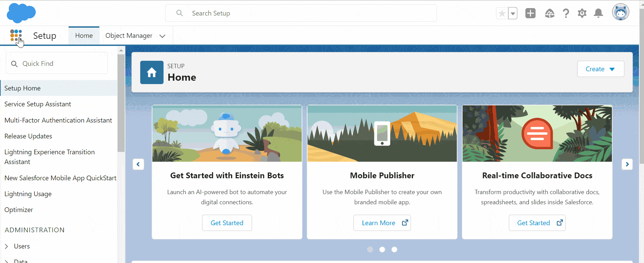Open the Object Manager tab

(129, 35)
